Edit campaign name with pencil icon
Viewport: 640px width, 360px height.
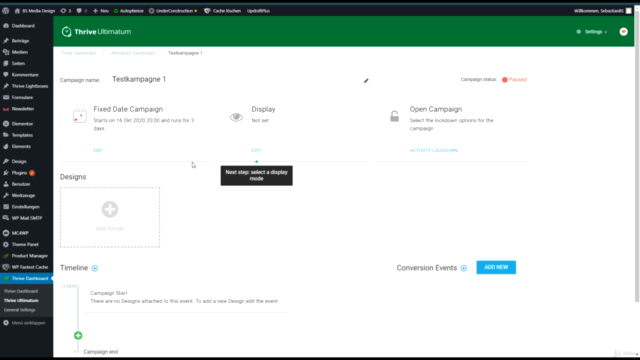[366, 81]
